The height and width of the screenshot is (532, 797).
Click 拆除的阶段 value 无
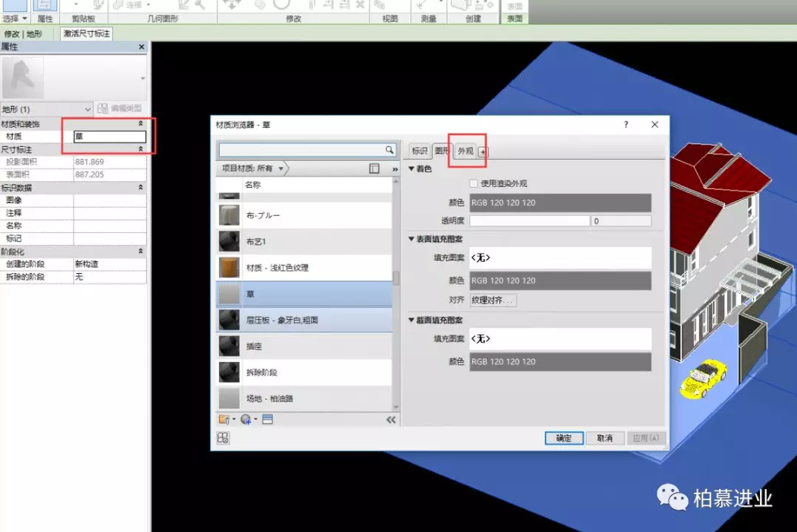point(110,277)
